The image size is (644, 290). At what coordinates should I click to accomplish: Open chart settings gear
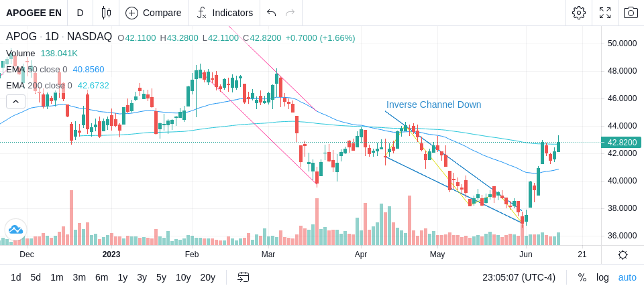579,13
